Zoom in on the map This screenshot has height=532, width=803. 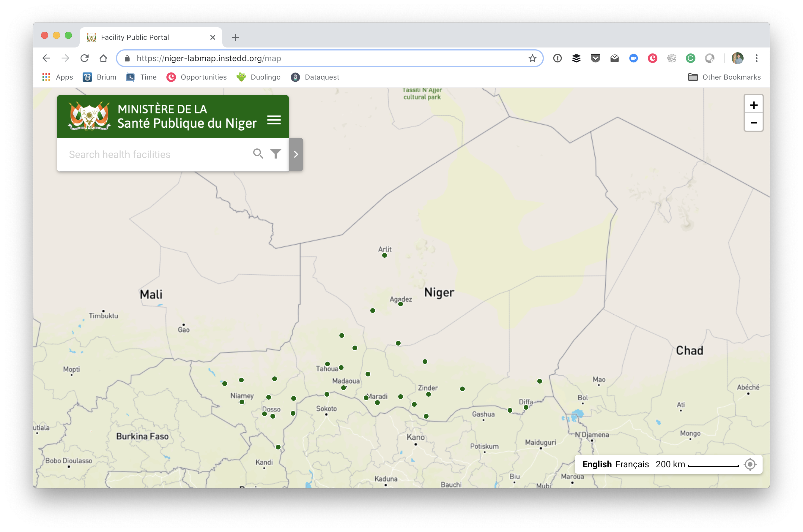point(753,105)
